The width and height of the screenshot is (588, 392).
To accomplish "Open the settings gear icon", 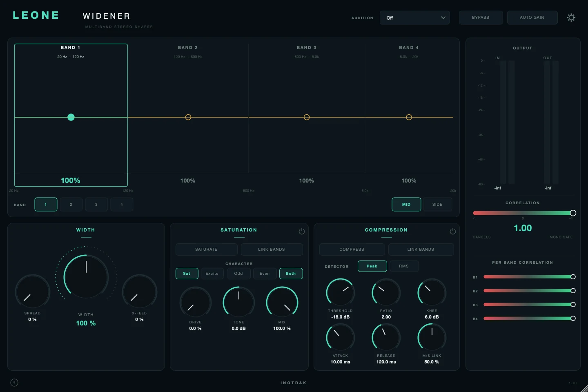I will click(x=571, y=18).
